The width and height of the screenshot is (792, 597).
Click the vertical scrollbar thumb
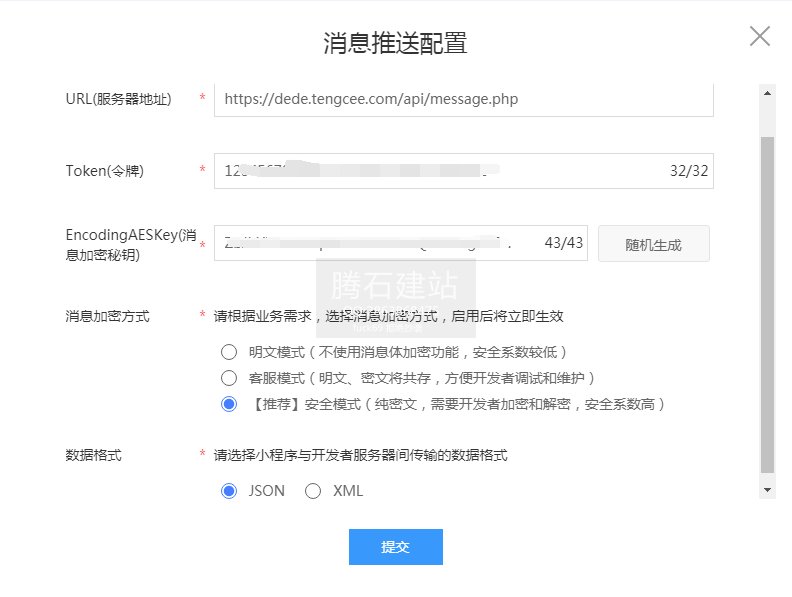pyautogui.click(x=768, y=300)
